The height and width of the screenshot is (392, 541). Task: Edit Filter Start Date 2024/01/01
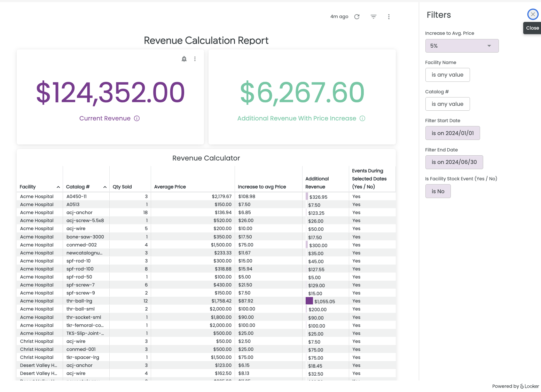pyautogui.click(x=453, y=133)
